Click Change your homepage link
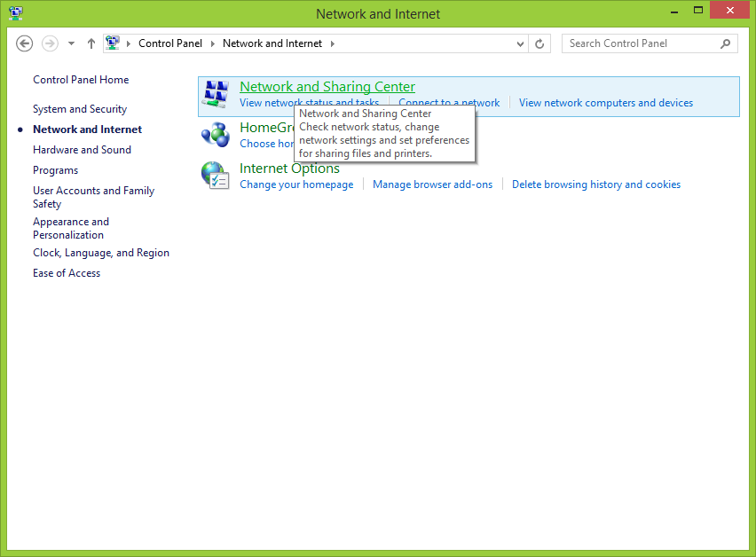Viewport: 756px width, 557px height. click(296, 184)
